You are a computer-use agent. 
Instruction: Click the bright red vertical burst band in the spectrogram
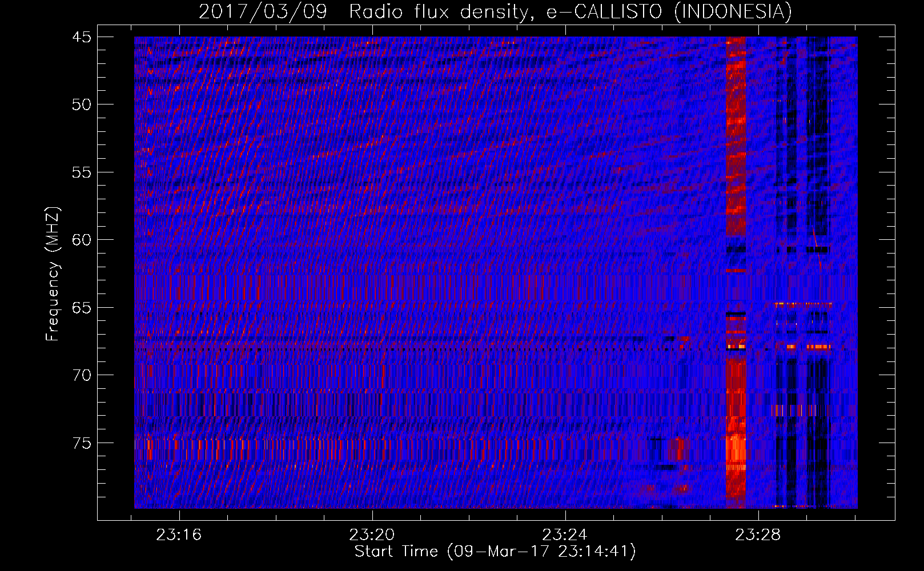(736, 272)
